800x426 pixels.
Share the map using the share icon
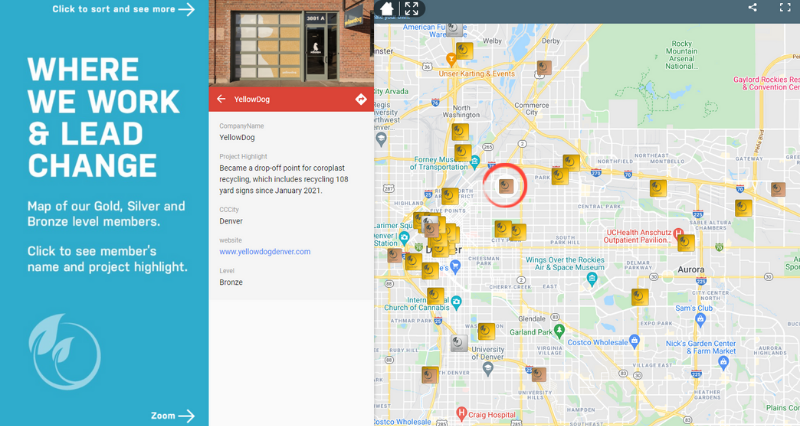point(753,8)
